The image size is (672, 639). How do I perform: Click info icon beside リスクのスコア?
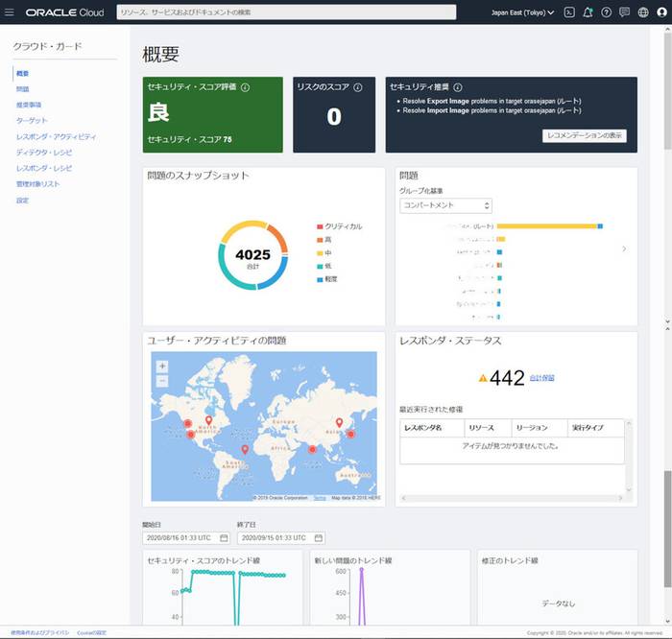pos(358,87)
